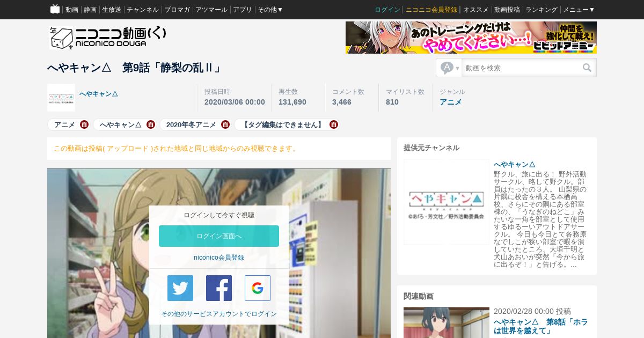
Task: Click the niconico TV icon in top bar
Action: (x=55, y=9)
